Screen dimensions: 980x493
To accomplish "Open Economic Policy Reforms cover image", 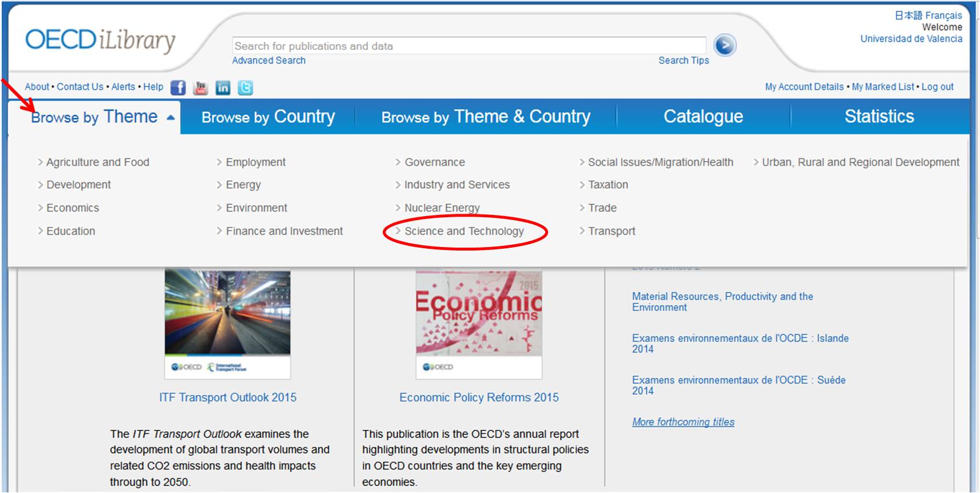I will click(x=479, y=324).
